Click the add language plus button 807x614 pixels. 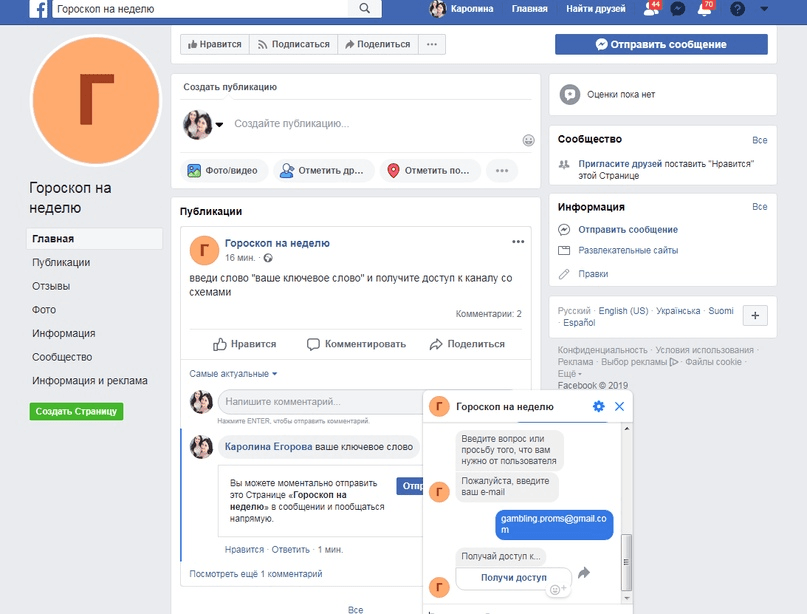point(755,315)
